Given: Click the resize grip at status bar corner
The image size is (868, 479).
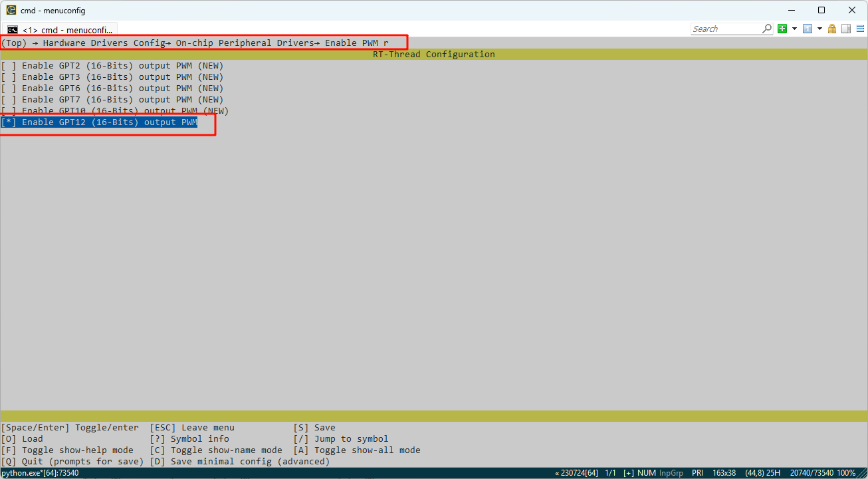Looking at the screenshot, I should (863, 474).
